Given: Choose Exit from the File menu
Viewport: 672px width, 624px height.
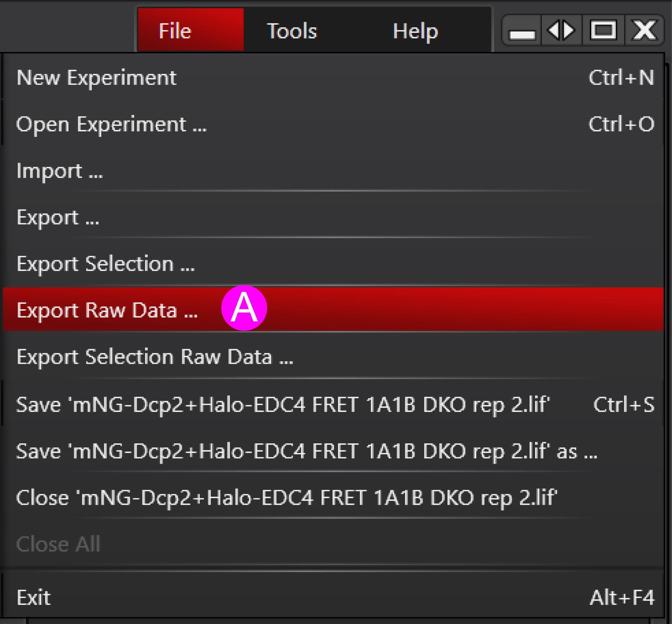Looking at the screenshot, I should (x=333, y=597).
